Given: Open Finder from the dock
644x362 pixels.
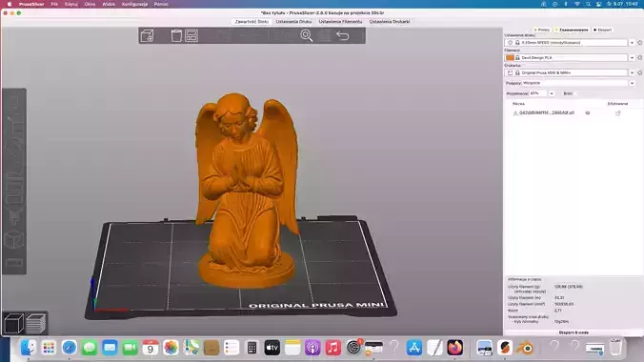Looking at the screenshot, I should click(x=29, y=348).
